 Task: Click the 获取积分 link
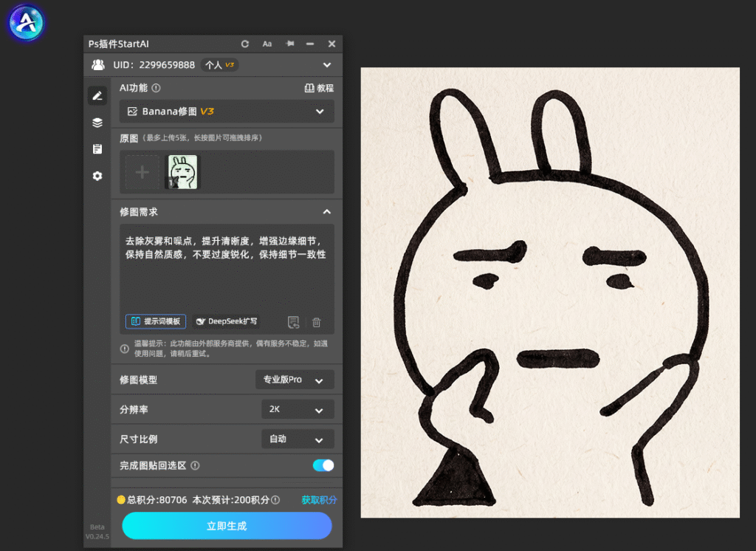[x=319, y=500]
